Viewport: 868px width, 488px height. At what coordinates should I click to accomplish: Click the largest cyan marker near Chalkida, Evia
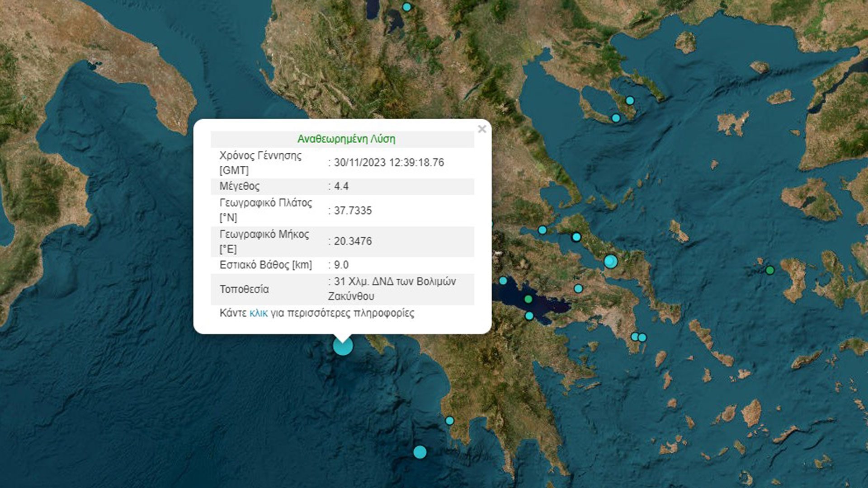tap(611, 261)
